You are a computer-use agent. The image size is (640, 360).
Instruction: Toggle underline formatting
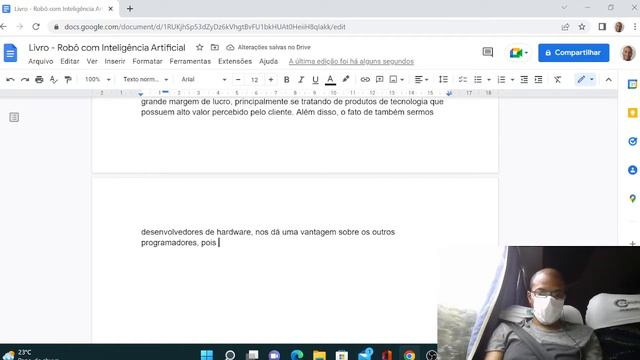point(315,80)
